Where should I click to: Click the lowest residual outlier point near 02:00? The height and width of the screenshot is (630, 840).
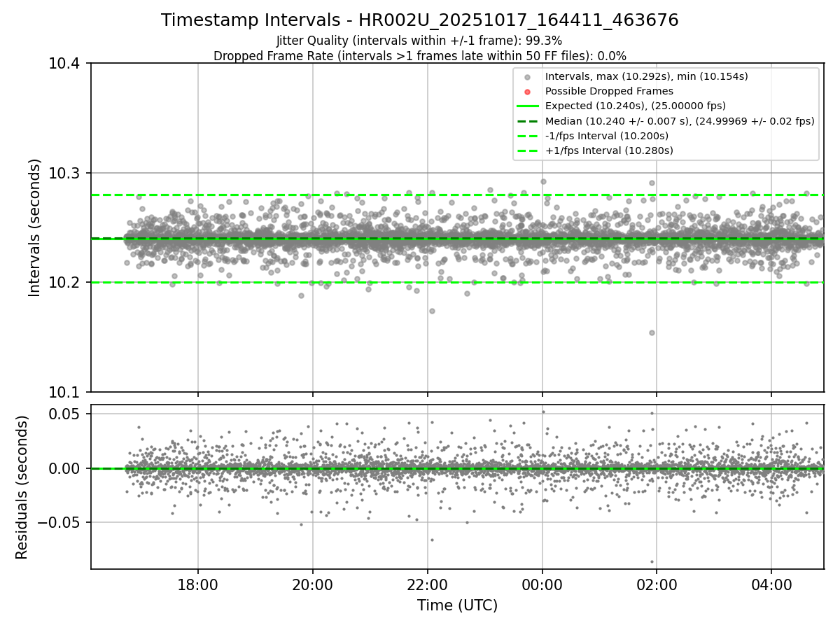[652, 561]
